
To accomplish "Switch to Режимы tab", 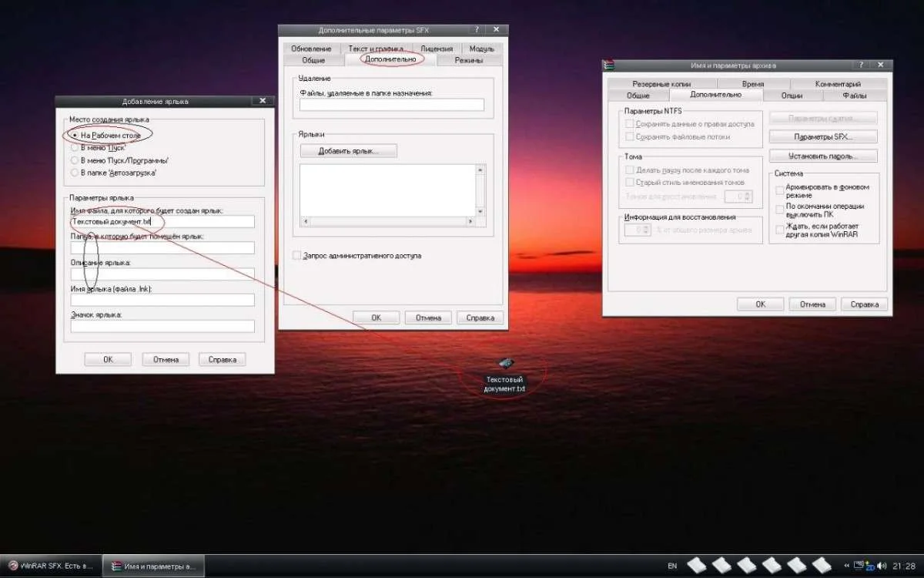I will [468, 60].
